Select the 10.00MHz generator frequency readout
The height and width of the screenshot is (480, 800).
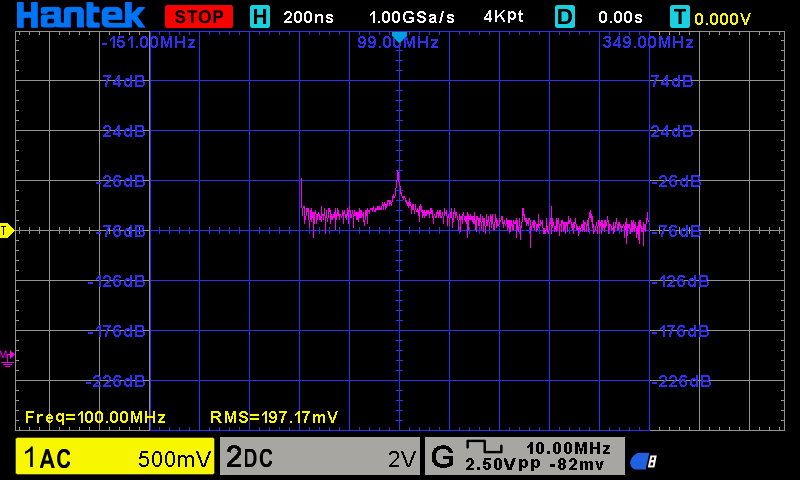point(567,447)
